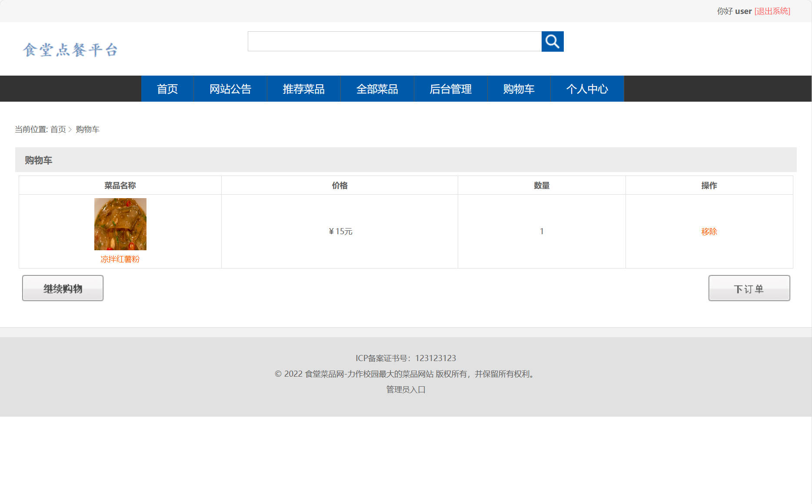Click the ICP备案证书号 footer text

[406, 358]
